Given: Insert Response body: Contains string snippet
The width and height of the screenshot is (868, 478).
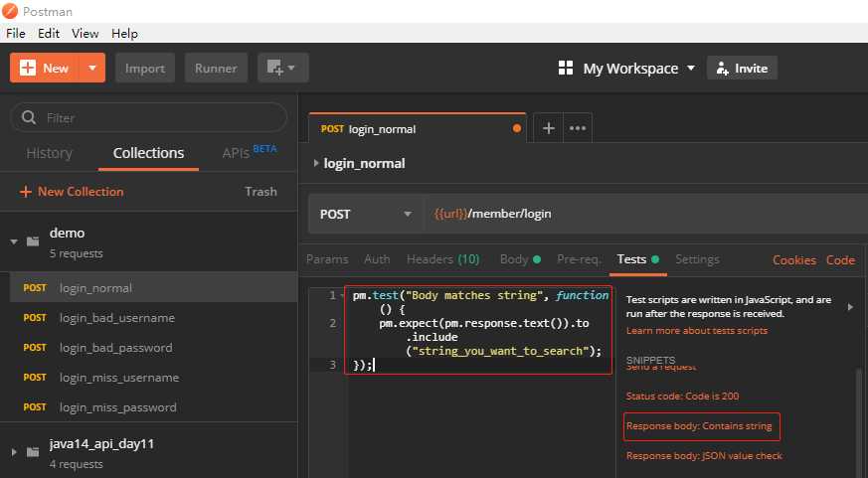Looking at the screenshot, I should click(x=699, y=426).
